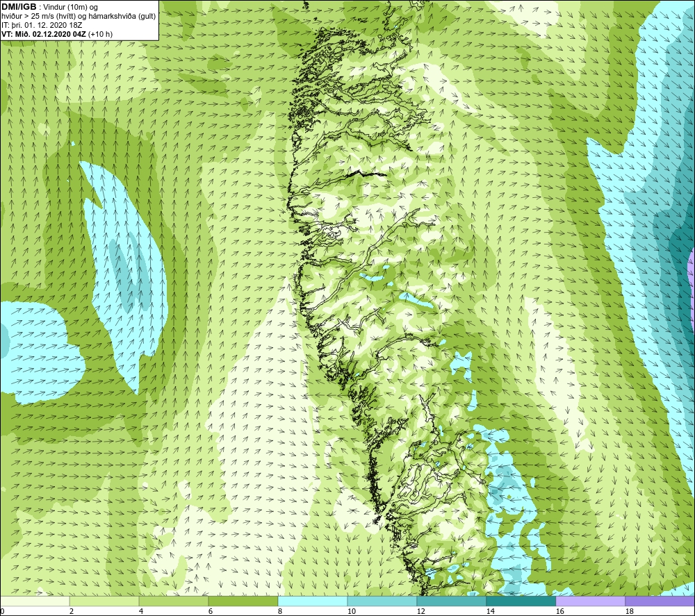
Task: Click the scale label '4'
Action: (x=141, y=611)
